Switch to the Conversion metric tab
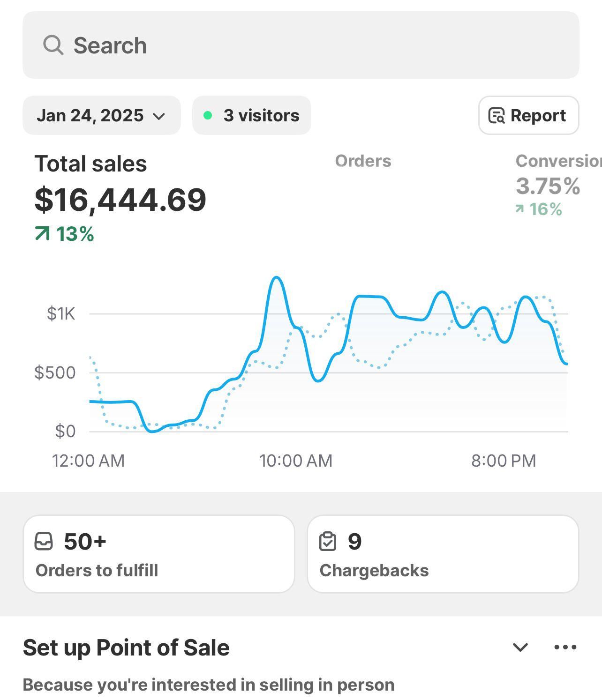The height and width of the screenshot is (700, 602). pyautogui.click(x=558, y=161)
